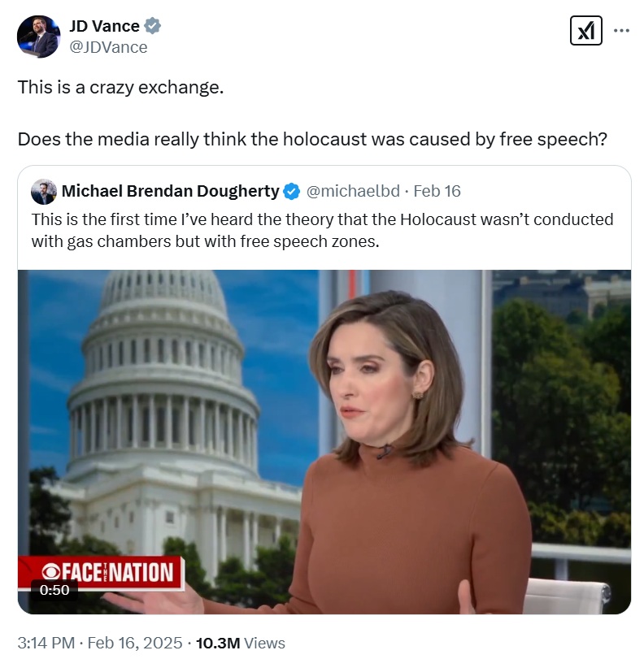This screenshot has width=644, height=659.
Task: Click the main text 'This is a crazy exchange.'
Action: [120, 88]
